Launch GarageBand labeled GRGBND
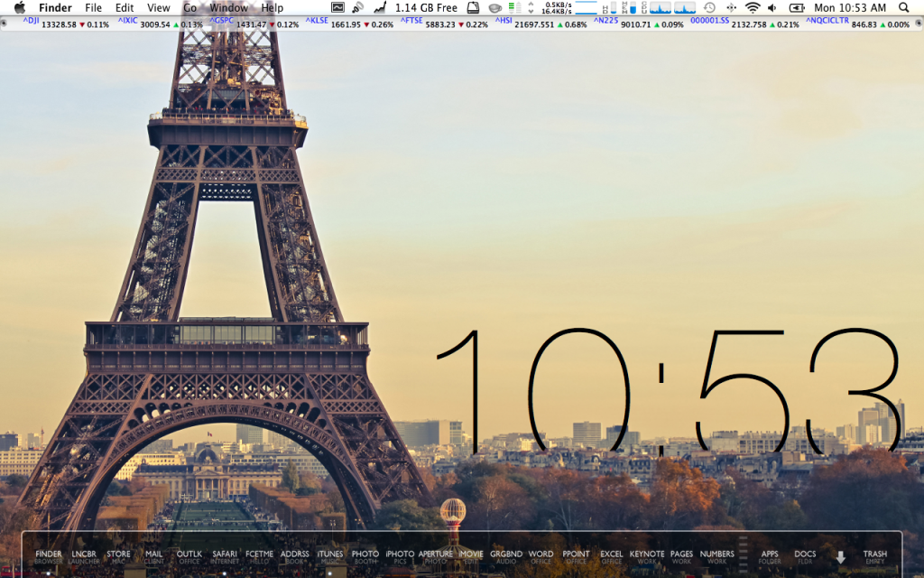Viewport: 924px width, 578px height. (x=506, y=556)
